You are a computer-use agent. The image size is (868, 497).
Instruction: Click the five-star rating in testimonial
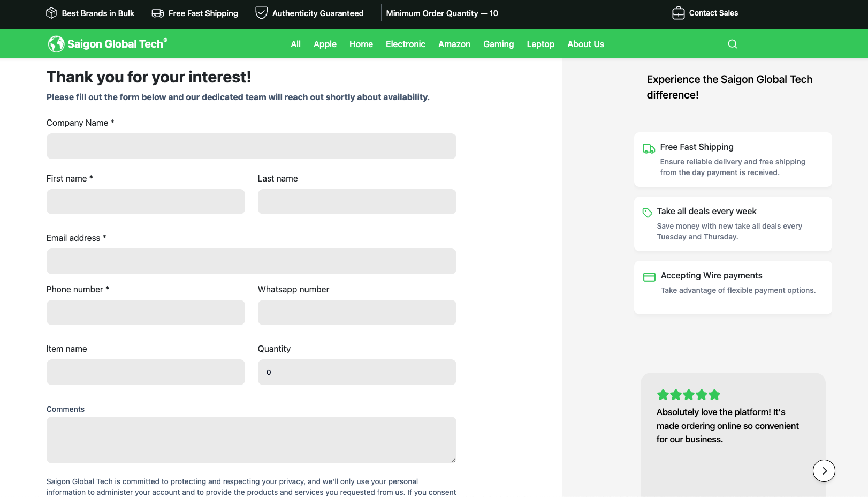click(x=688, y=395)
